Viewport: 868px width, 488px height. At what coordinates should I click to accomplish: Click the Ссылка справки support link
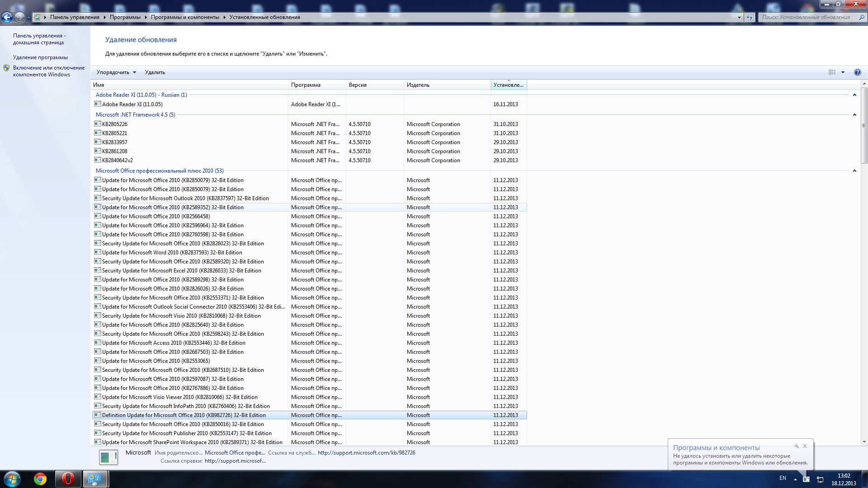[235, 461]
